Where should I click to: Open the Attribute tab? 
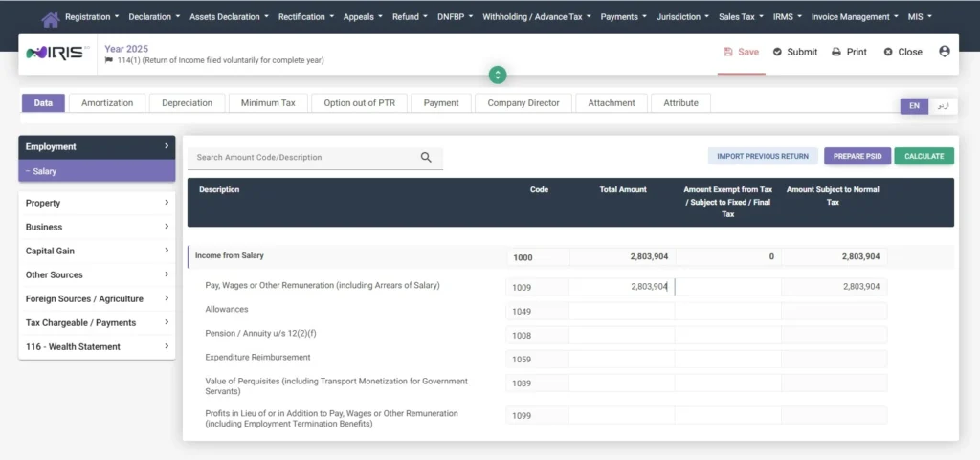680,103
